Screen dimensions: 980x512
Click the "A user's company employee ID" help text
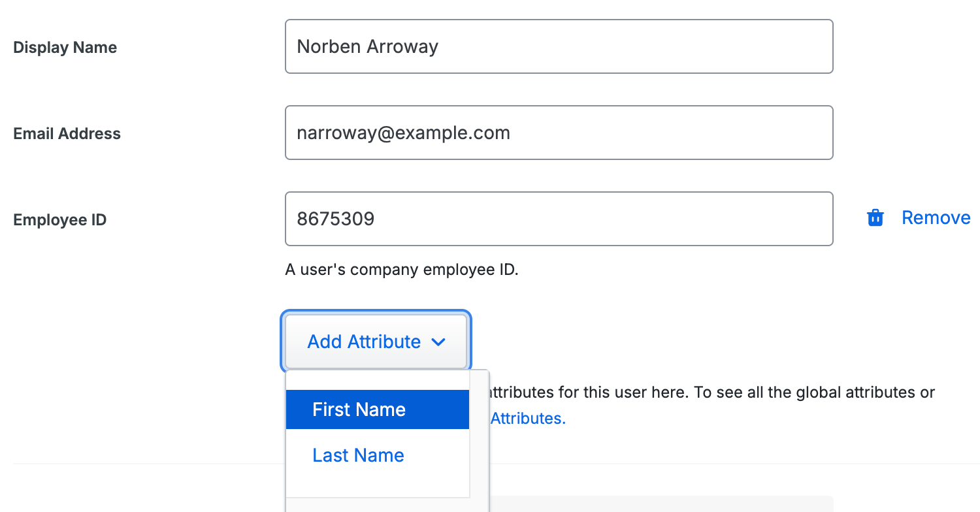[x=402, y=270]
